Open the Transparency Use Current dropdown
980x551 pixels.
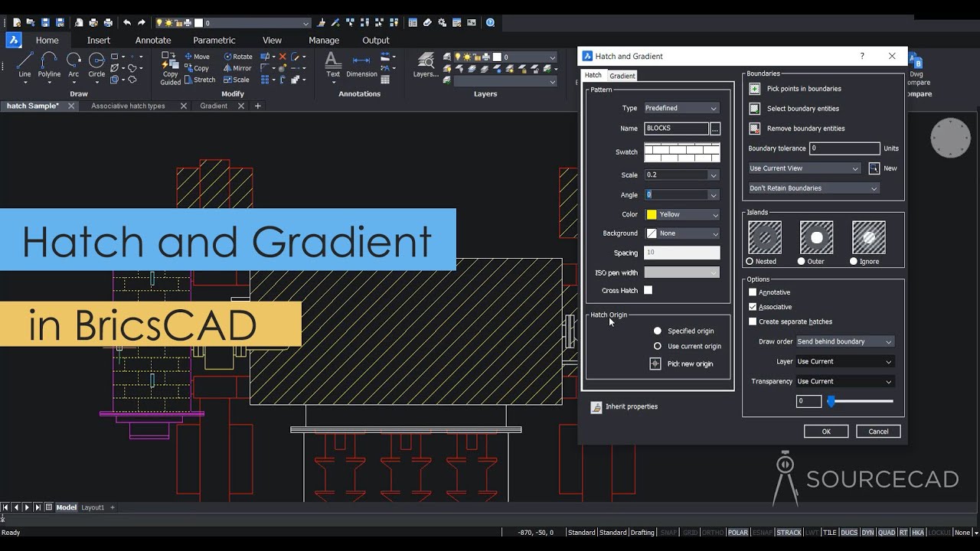(844, 381)
